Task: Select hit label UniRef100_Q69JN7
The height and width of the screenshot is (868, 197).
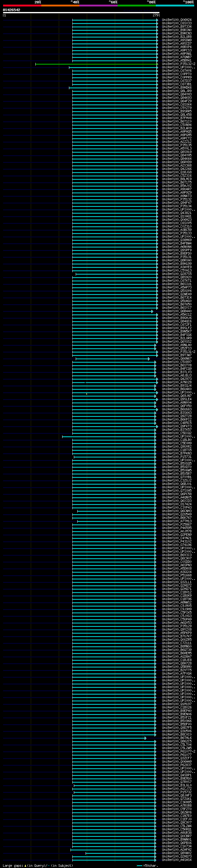Action: click(176, 396)
